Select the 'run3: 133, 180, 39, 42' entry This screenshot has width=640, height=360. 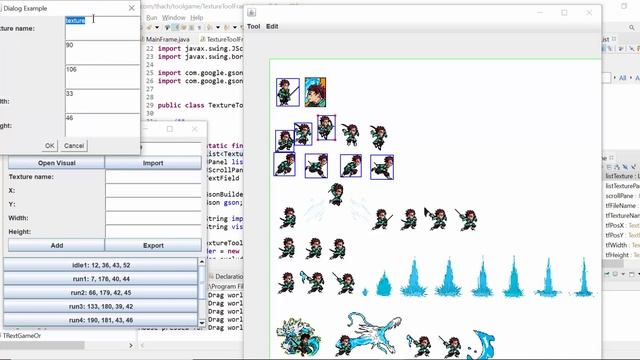coord(101,306)
